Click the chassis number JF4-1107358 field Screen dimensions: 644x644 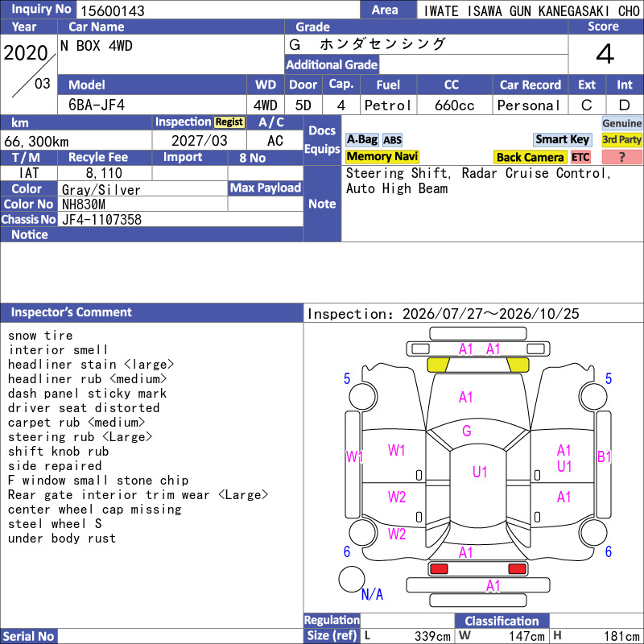point(180,219)
